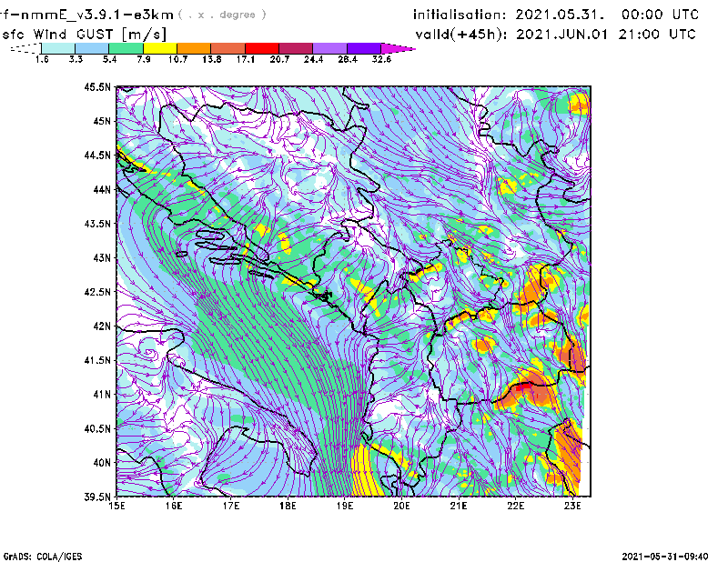Click the 41.5N latitude label

(x=97, y=360)
